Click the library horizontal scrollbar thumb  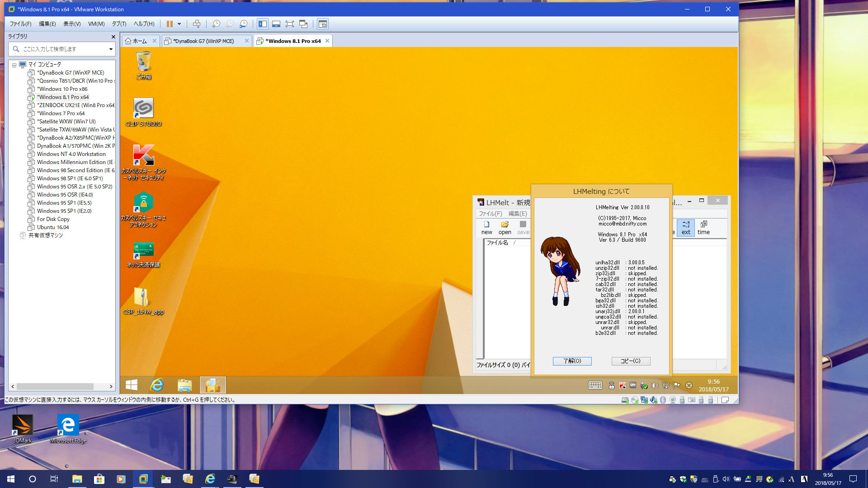[x=55, y=387]
